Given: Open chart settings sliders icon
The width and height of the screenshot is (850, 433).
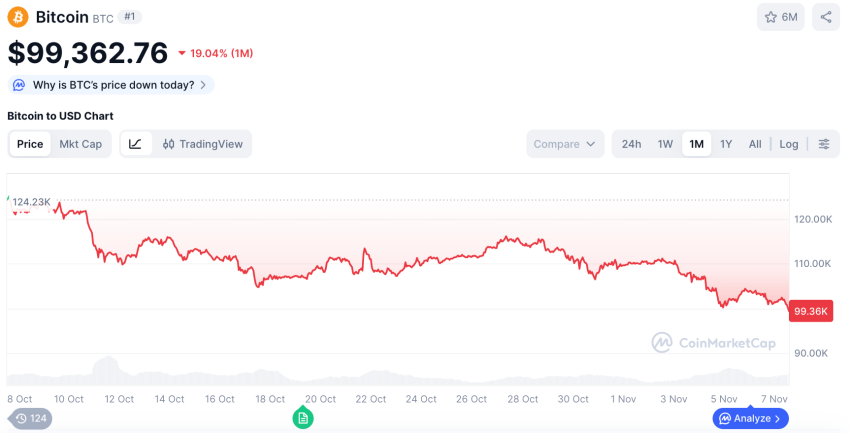Looking at the screenshot, I should 823,144.
